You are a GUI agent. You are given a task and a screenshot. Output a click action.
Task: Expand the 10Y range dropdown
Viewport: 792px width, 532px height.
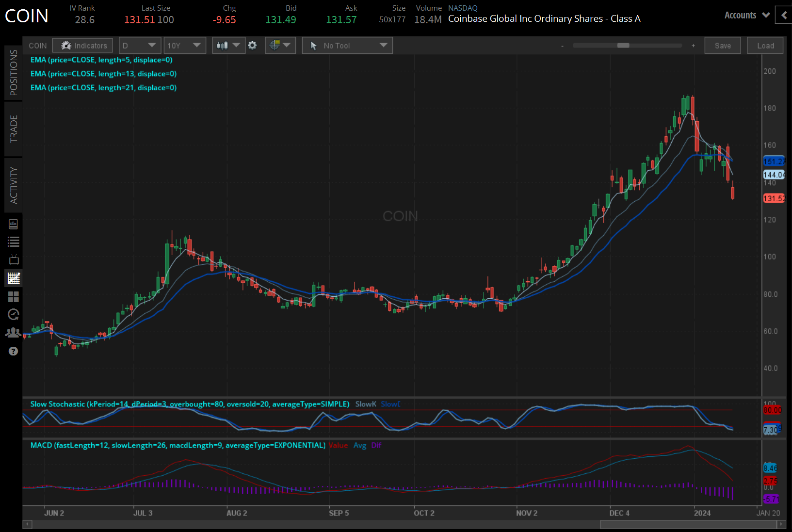[x=184, y=46]
